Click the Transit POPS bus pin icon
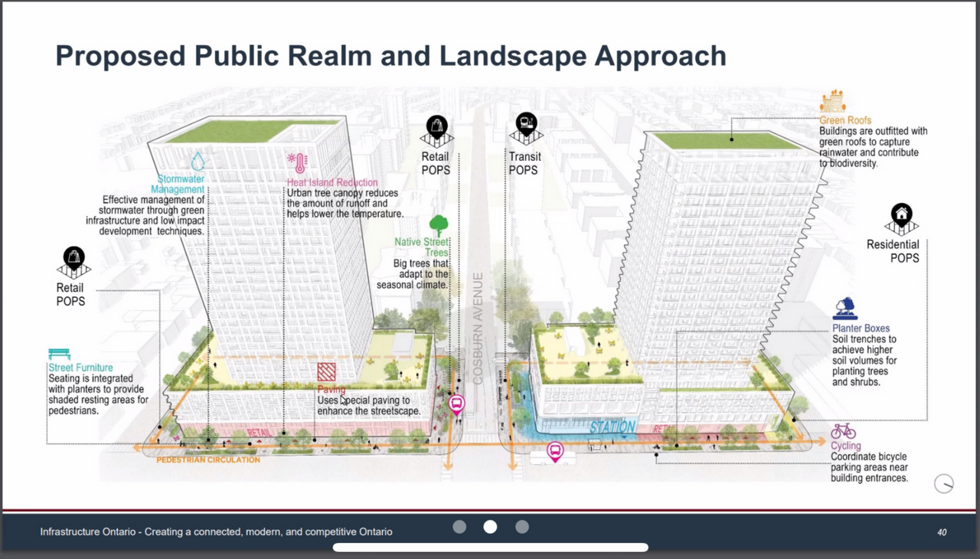 click(526, 125)
